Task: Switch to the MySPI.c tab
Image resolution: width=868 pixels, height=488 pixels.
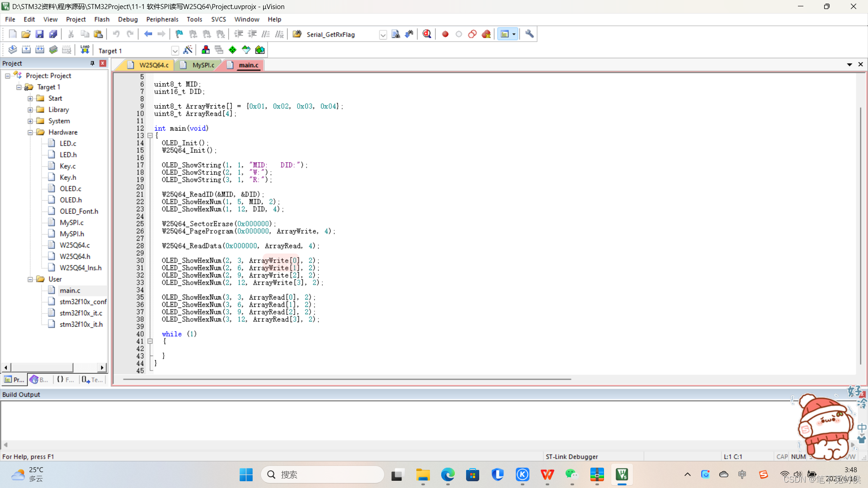Action: pos(203,65)
